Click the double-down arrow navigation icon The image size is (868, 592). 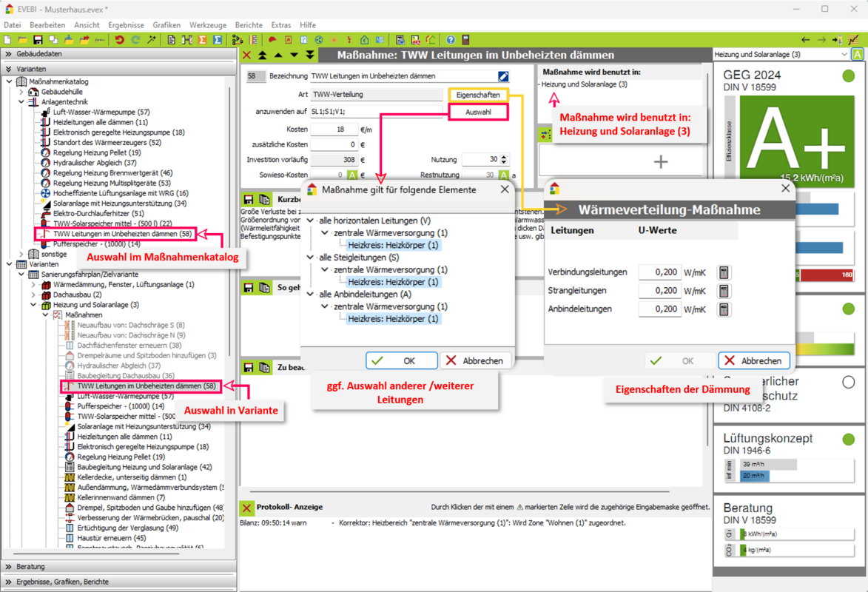click(x=309, y=55)
